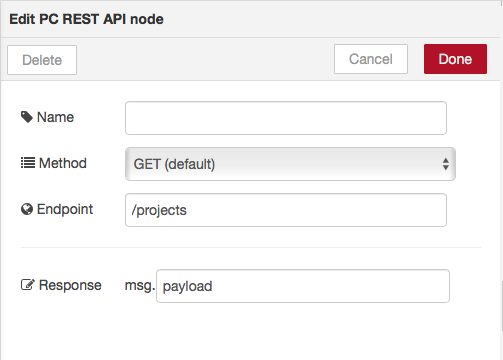Click the Edit PC REST API node title
Image resolution: width=503 pixels, height=360 pixels.
coord(86,19)
